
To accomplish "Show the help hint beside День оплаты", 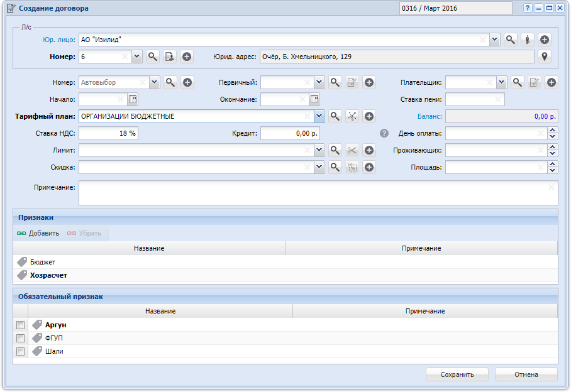I will (x=384, y=133).
